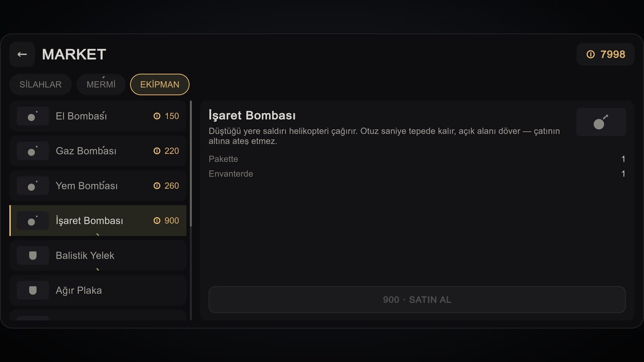Select the Balistik Yelek item
This screenshot has height=362, width=644.
98,255
